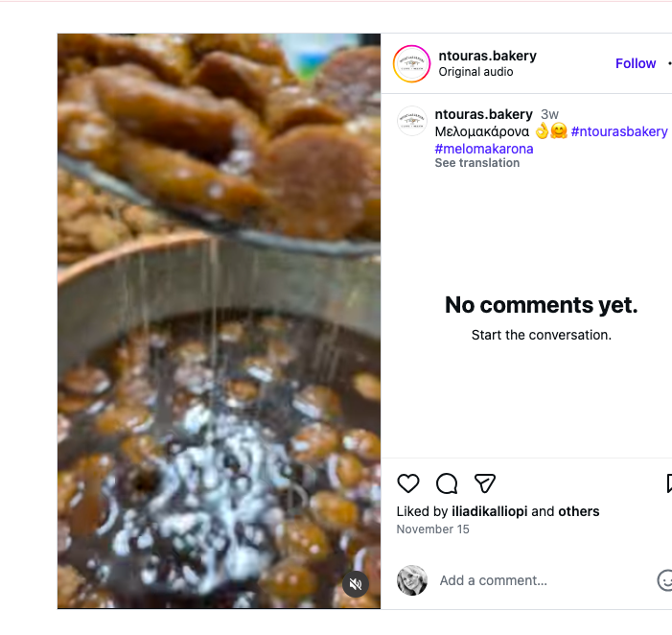The image size is (672, 635).
Task: Save post using the bookmark icon
Action: tap(669, 483)
